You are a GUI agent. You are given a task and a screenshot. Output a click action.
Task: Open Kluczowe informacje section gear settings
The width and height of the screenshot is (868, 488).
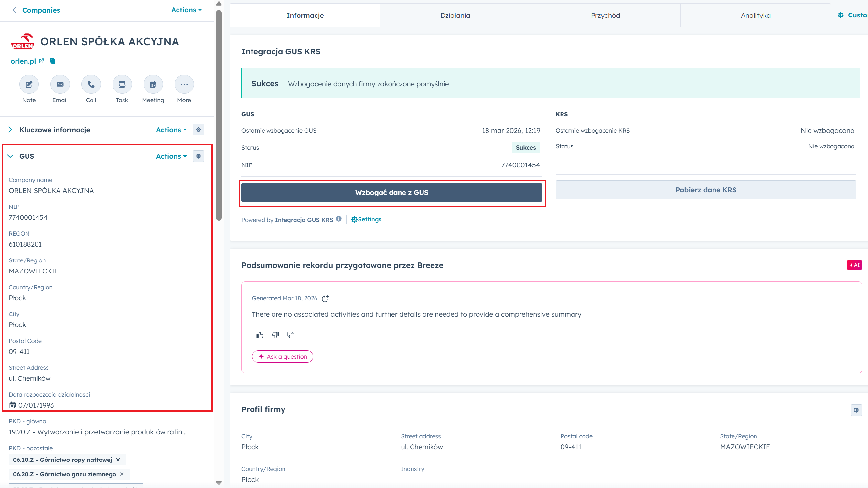click(x=198, y=130)
